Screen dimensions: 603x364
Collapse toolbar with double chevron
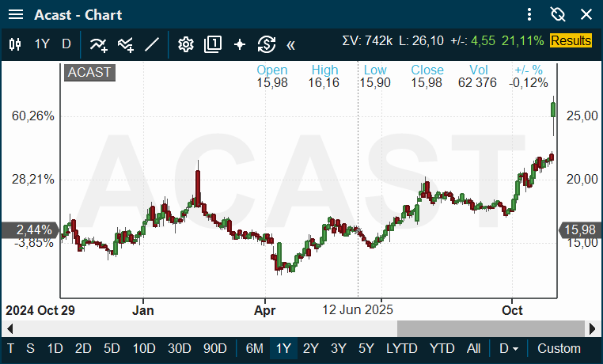(x=290, y=45)
